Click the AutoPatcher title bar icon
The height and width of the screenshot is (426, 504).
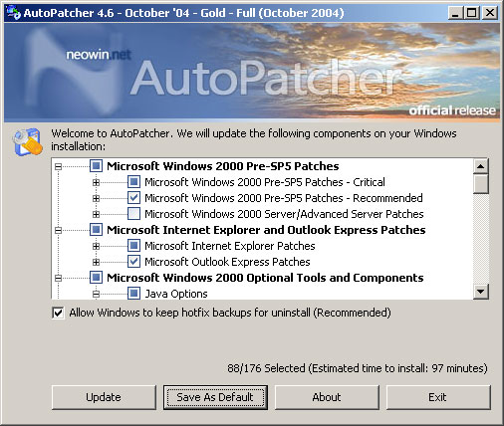click(x=13, y=13)
